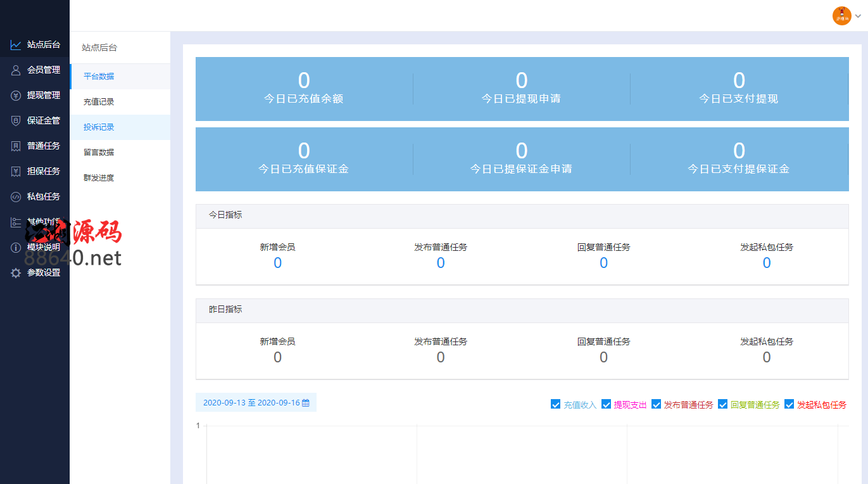
Task: Open 模块说明 via the info icon
Action: [x=15, y=247]
